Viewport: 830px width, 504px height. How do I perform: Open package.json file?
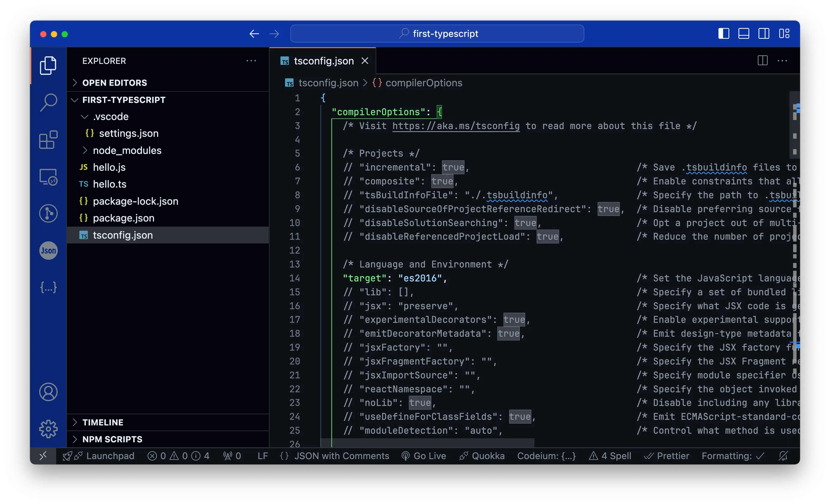click(168, 218)
